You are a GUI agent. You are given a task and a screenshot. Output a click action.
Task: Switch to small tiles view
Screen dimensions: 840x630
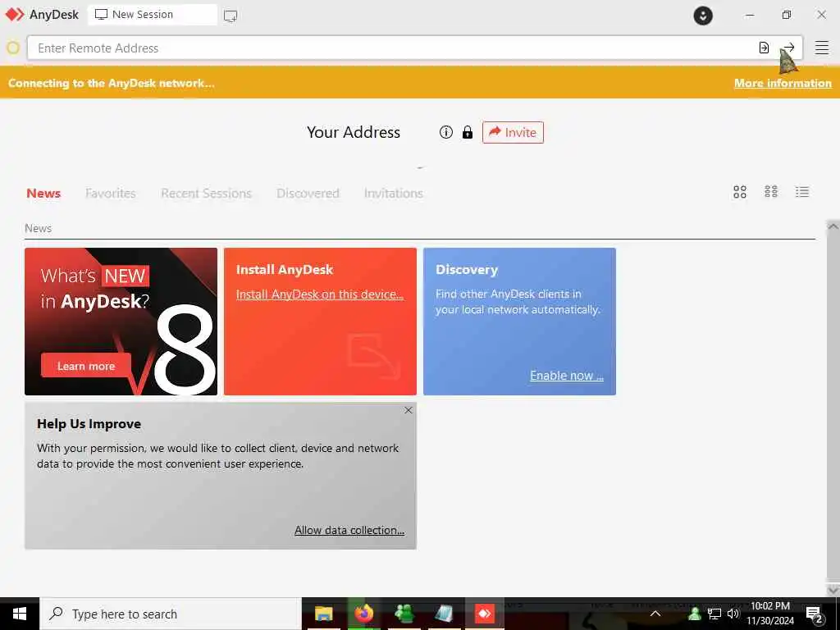(x=771, y=192)
